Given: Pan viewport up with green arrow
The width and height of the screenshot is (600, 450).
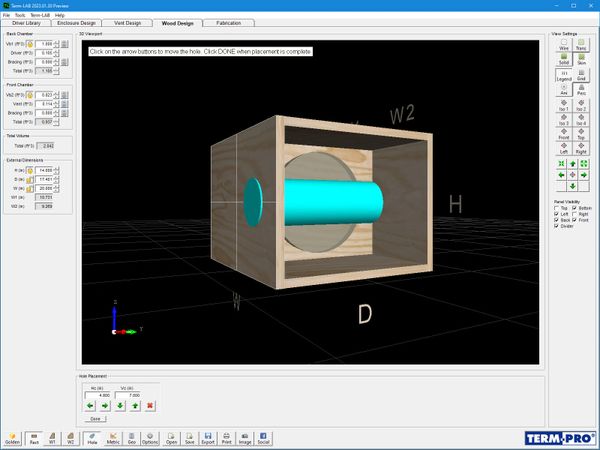Looking at the screenshot, I should click(x=572, y=164).
